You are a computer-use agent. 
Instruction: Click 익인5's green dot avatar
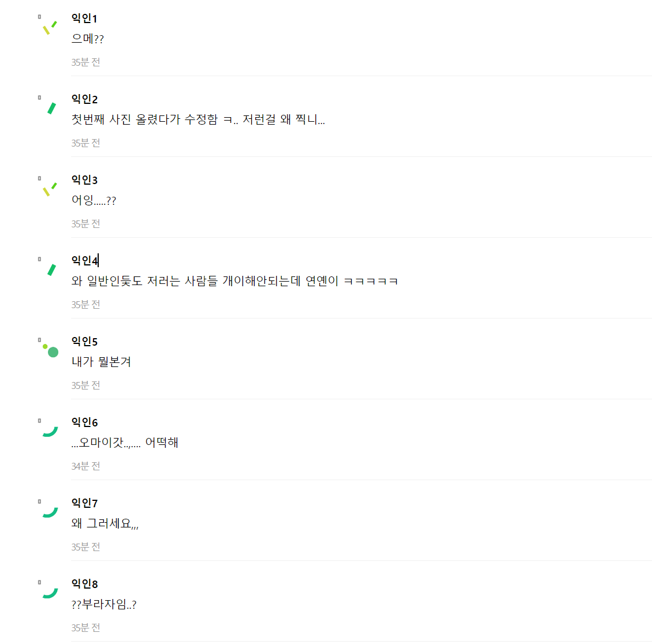tap(51, 350)
